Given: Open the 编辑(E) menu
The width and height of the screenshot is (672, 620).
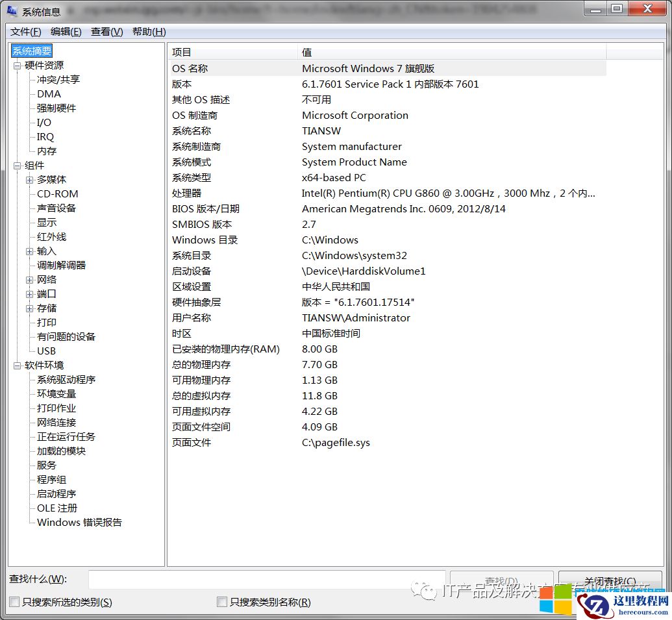Looking at the screenshot, I should tap(66, 32).
